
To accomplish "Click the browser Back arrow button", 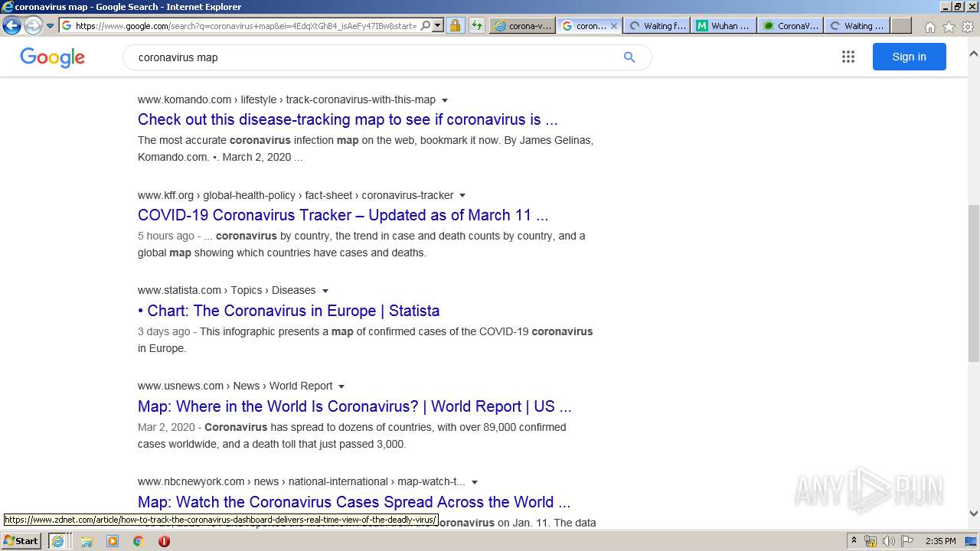I will (x=11, y=25).
